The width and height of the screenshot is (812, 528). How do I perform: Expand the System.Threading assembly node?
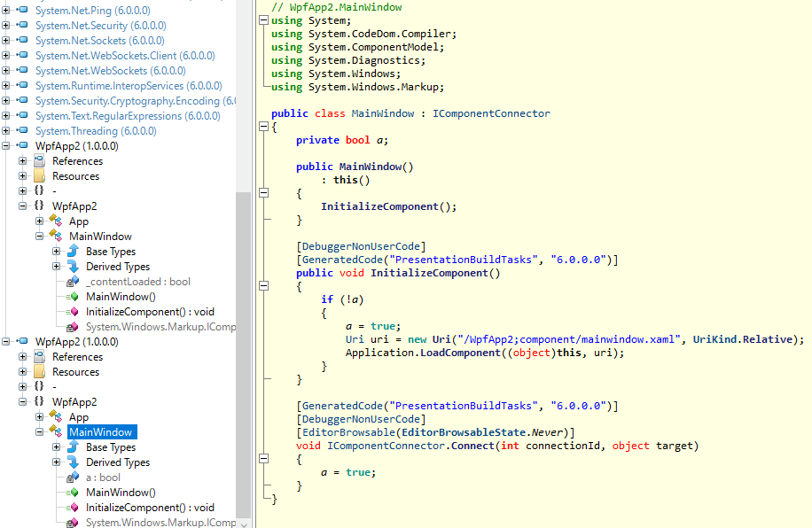pos(5,130)
